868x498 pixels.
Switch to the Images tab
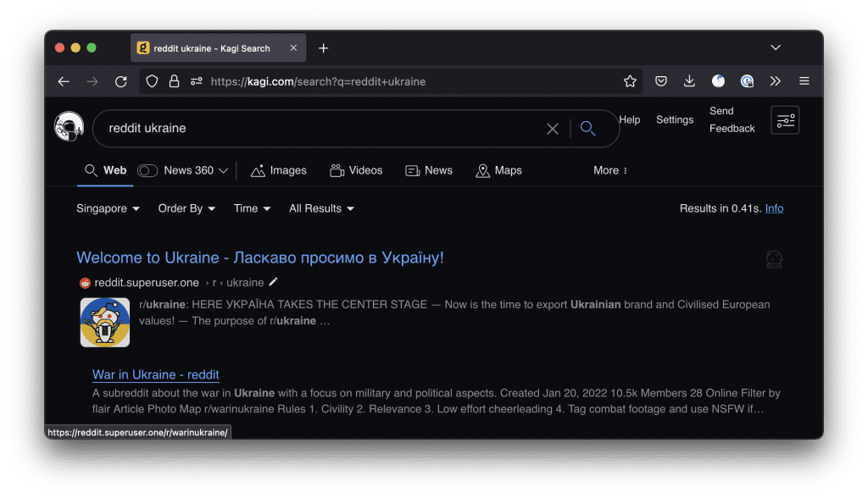pyautogui.click(x=278, y=170)
